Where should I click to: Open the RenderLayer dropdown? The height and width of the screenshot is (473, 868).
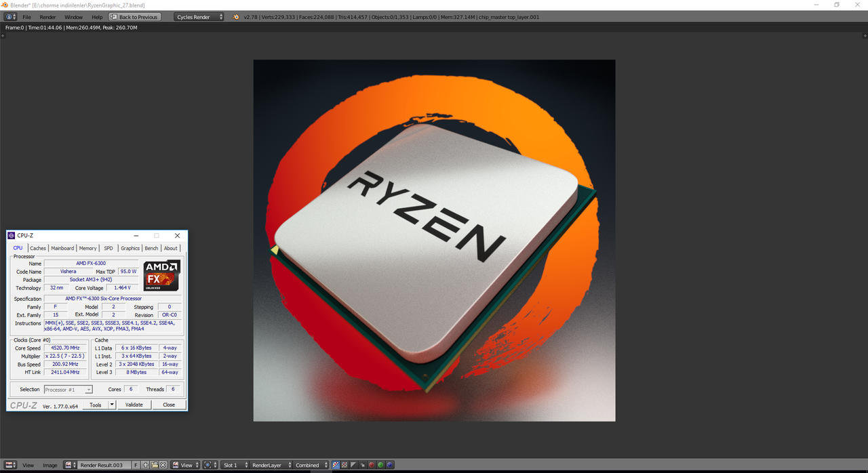coord(271,465)
